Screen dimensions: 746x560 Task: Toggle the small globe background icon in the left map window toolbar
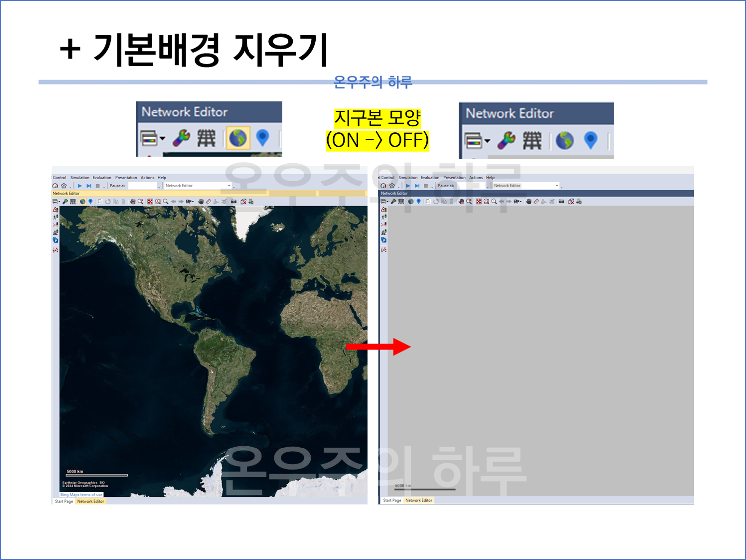83,202
